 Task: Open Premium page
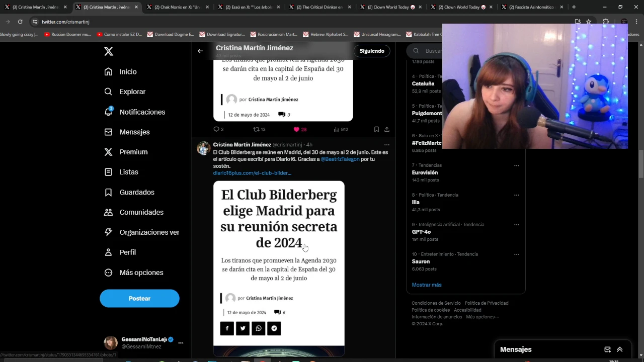[x=126, y=152]
